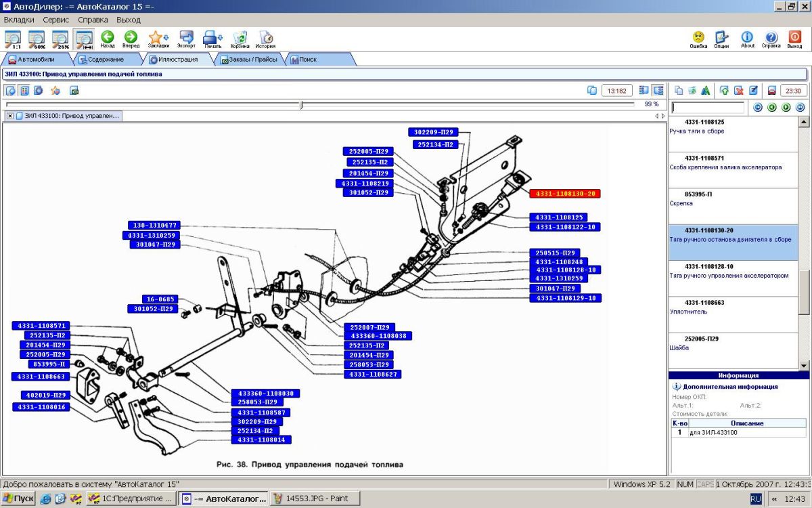Go to previous part in list

[771, 108]
